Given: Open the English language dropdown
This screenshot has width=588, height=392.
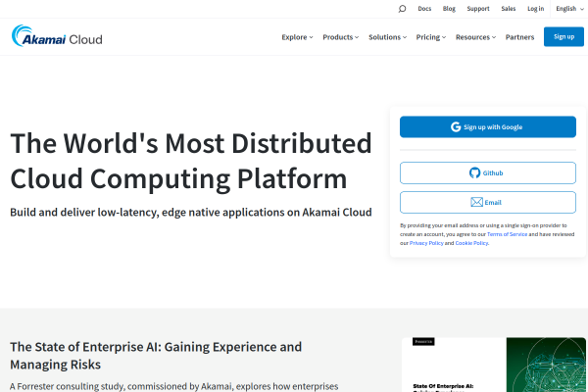Looking at the screenshot, I should [569, 9].
